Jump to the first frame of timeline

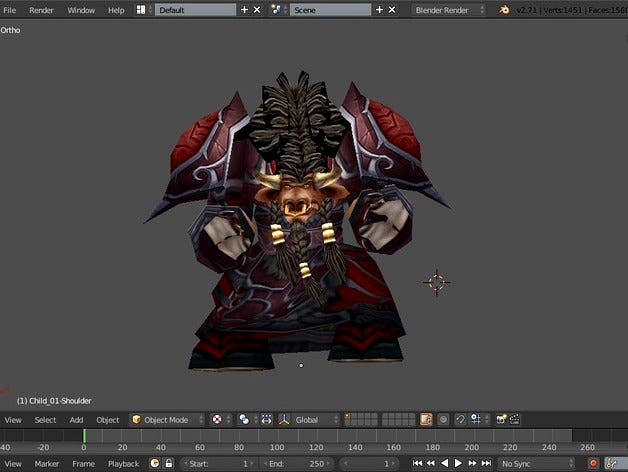click(x=417, y=464)
